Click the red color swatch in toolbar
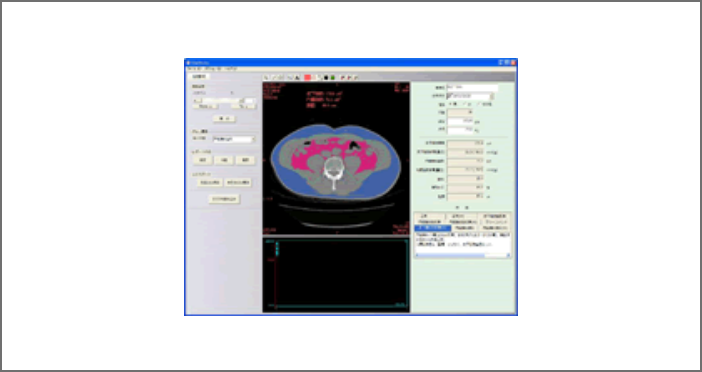The height and width of the screenshot is (372, 702). click(308, 77)
